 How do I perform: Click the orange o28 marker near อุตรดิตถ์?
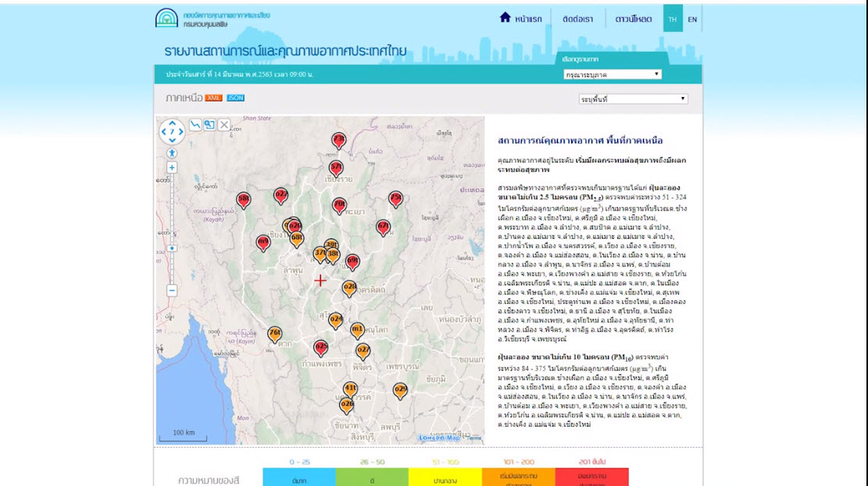tap(349, 288)
